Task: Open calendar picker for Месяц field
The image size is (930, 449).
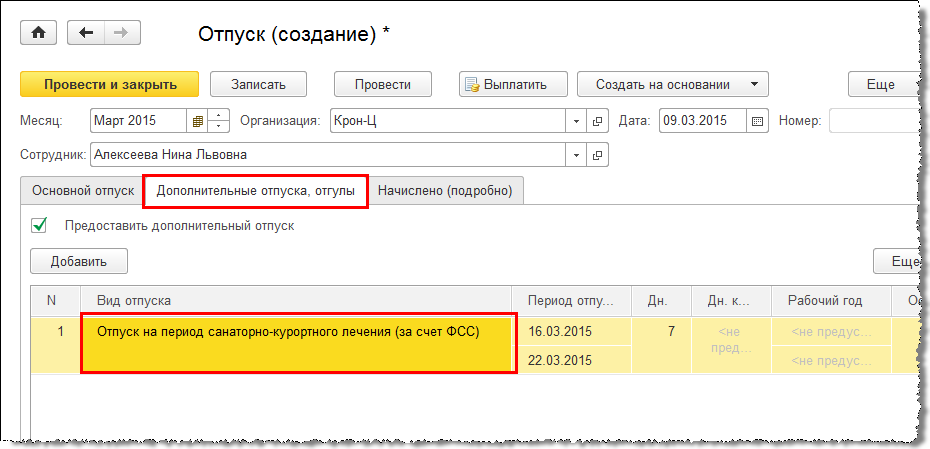Action: (x=198, y=121)
